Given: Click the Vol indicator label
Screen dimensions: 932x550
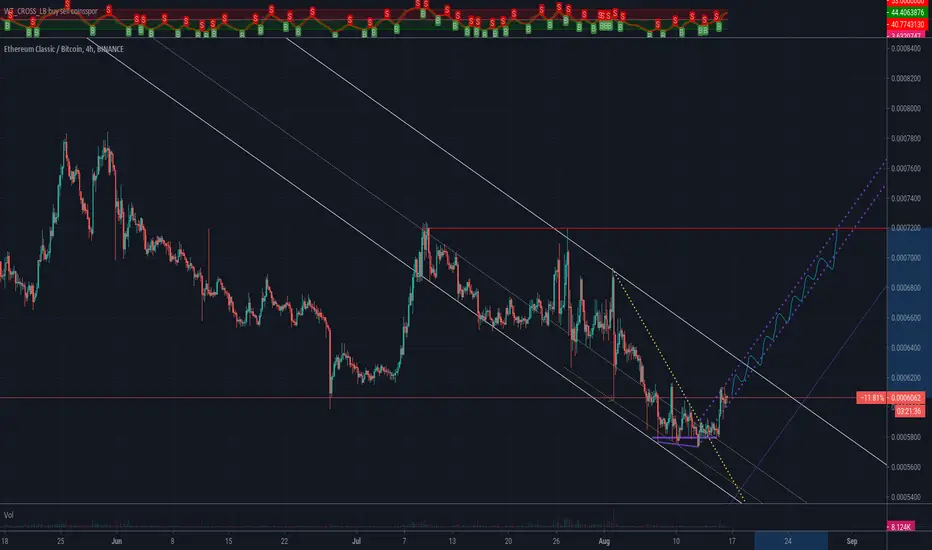Looking at the screenshot, I should [8, 515].
